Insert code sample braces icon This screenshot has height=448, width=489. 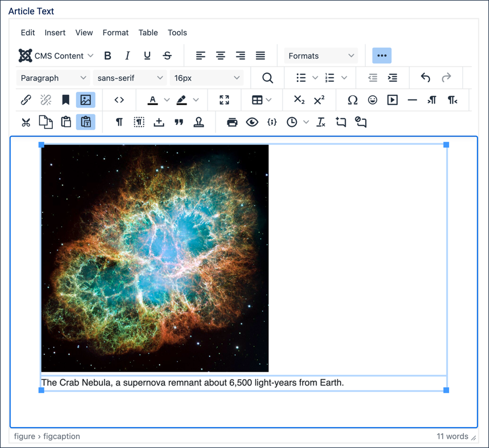[272, 122]
